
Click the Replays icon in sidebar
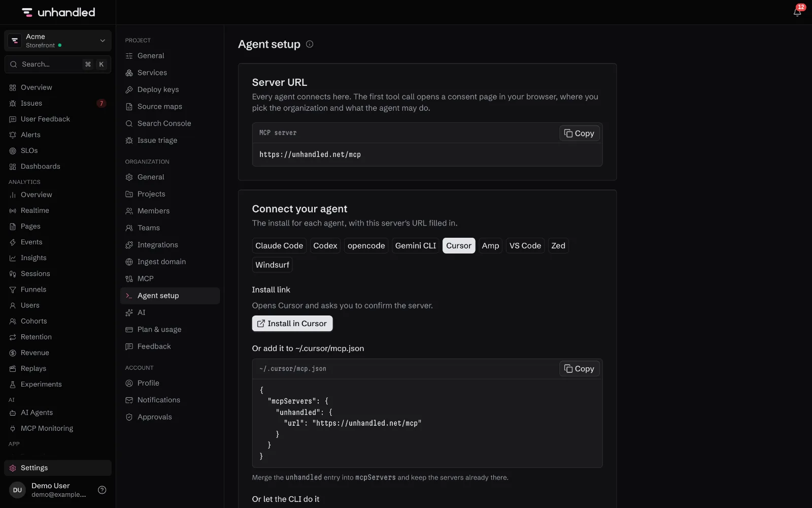click(13, 369)
